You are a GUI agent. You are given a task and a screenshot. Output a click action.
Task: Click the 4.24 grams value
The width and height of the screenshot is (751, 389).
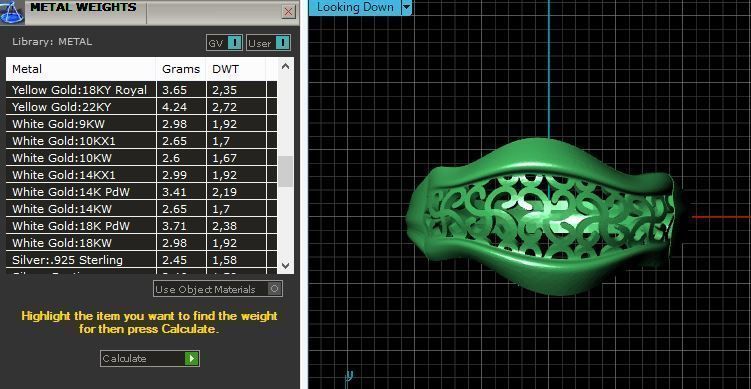click(x=174, y=107)
